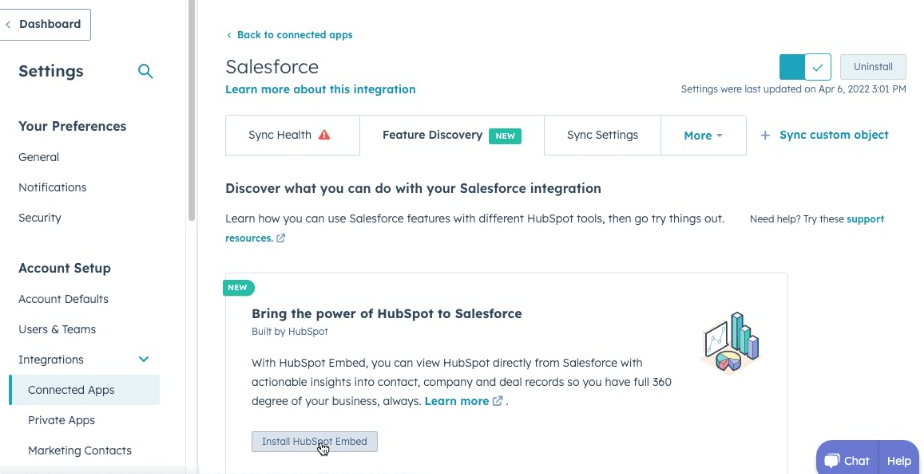Click the sidebar vertical scrollbar
The height and width of the screenshot is (474, 924).
(x=191, y=110)
